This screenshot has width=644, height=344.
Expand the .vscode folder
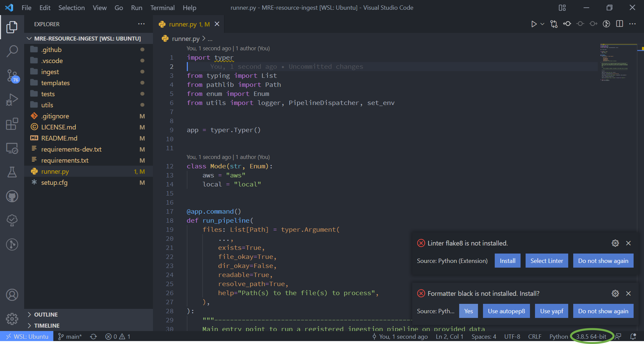[x=89, y=61]
